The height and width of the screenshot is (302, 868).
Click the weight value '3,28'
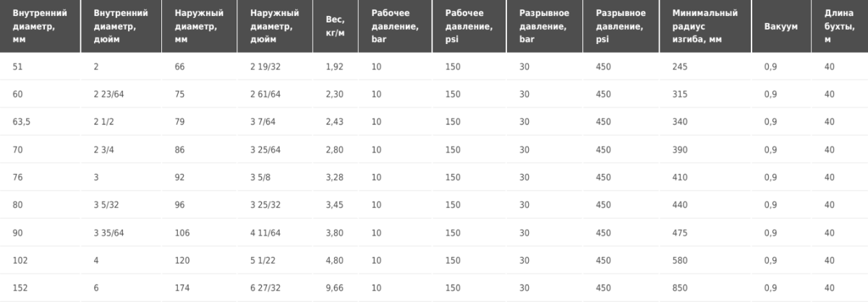334,178
